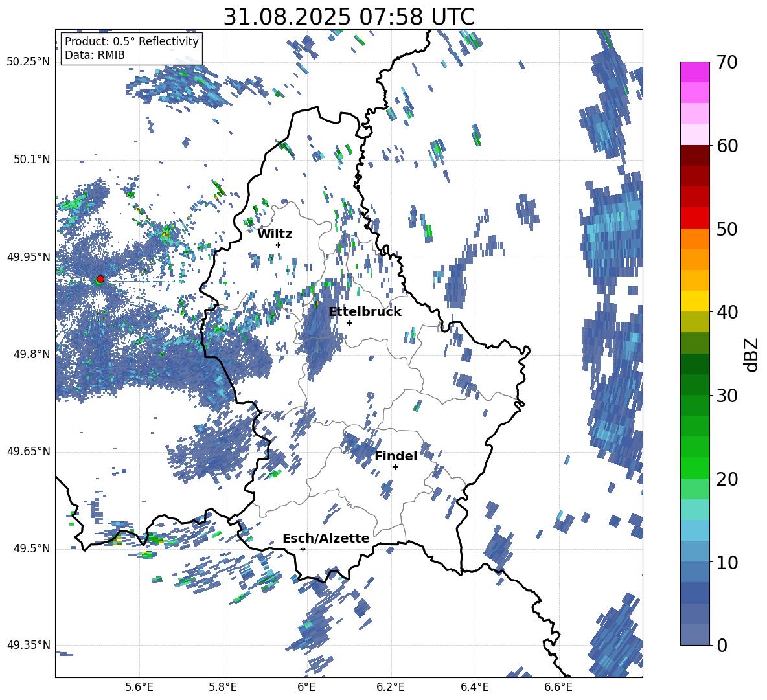Click the yellow colorbar segment above 40

[694, 301]
